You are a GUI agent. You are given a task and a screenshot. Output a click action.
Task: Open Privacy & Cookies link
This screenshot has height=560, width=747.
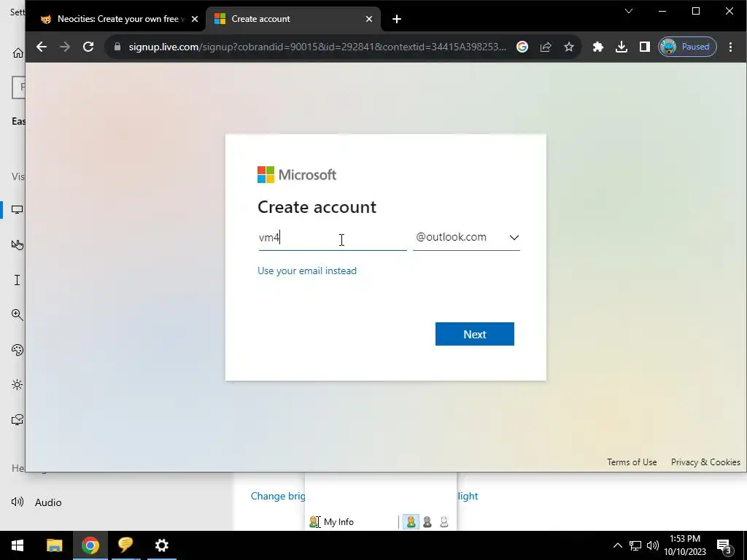[x=705, y=462]
